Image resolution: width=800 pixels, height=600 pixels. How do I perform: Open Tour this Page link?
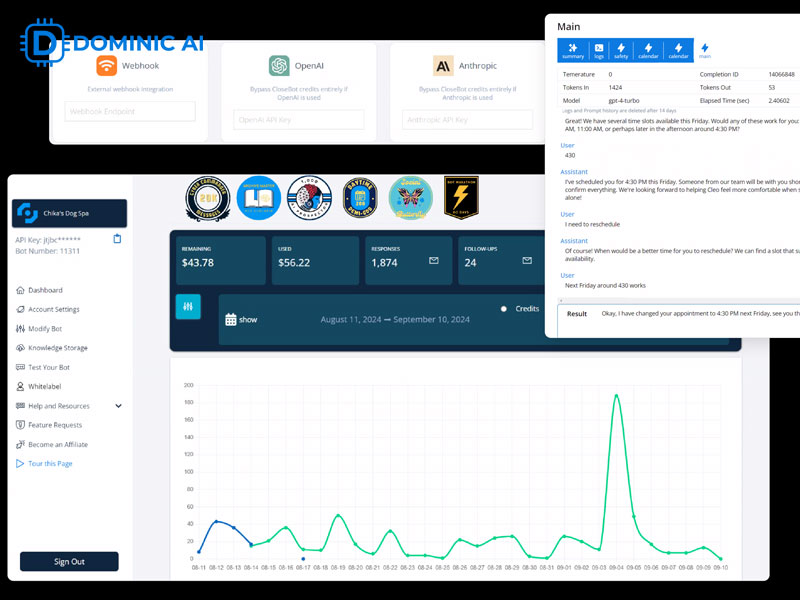coord(50,464)
